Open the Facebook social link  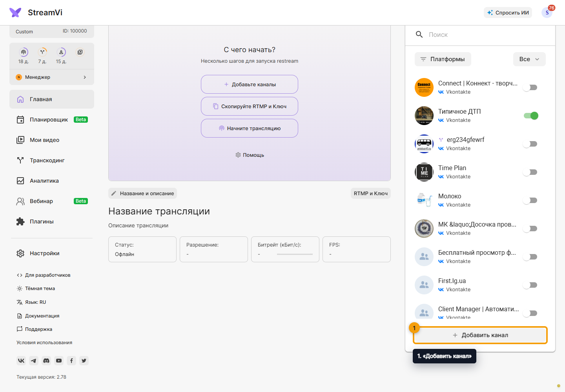[71, 361]
